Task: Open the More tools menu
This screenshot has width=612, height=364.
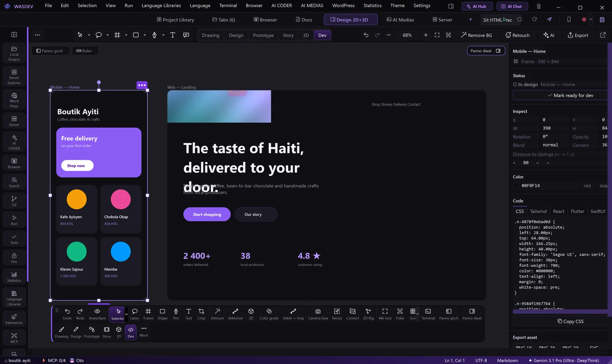Action: click(x=144, y=331)
